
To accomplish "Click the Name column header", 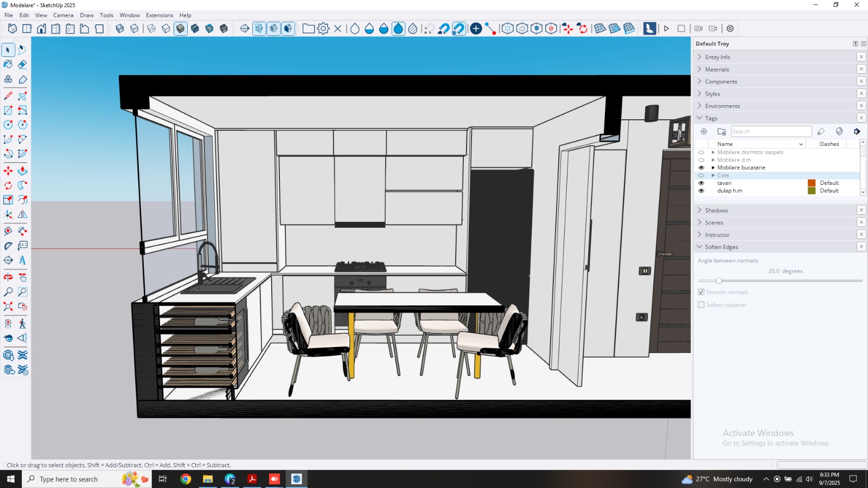I will (725, 144).
